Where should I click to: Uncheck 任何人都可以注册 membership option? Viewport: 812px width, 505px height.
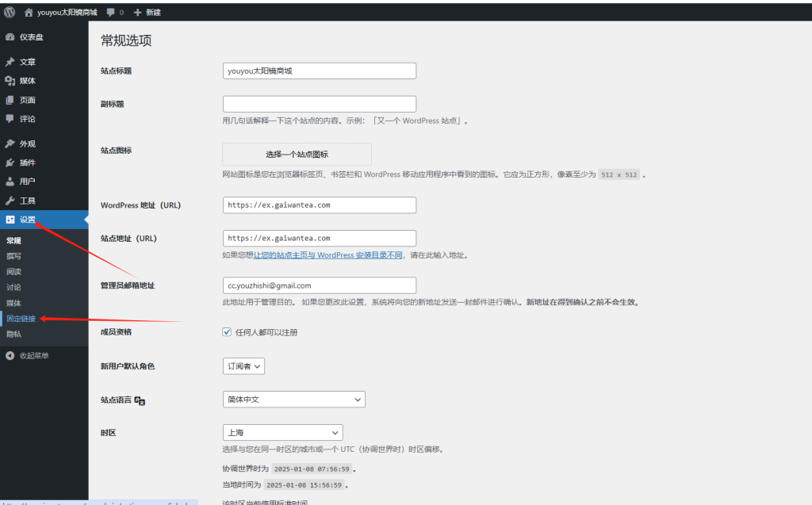[226, 331]
